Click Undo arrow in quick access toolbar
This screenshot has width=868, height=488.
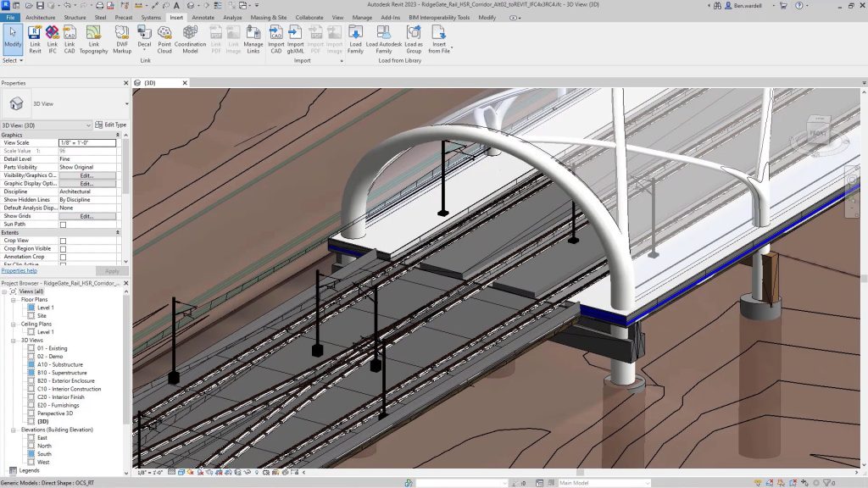[67, 6]
